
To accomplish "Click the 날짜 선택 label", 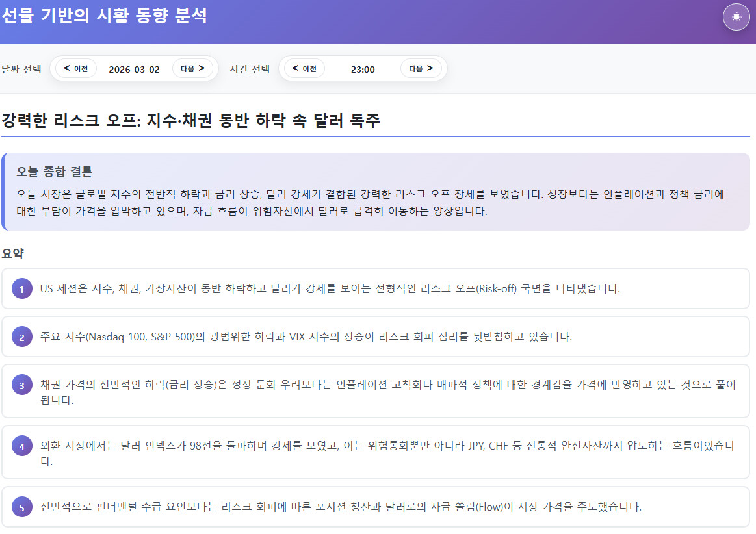I will [22, 69].
